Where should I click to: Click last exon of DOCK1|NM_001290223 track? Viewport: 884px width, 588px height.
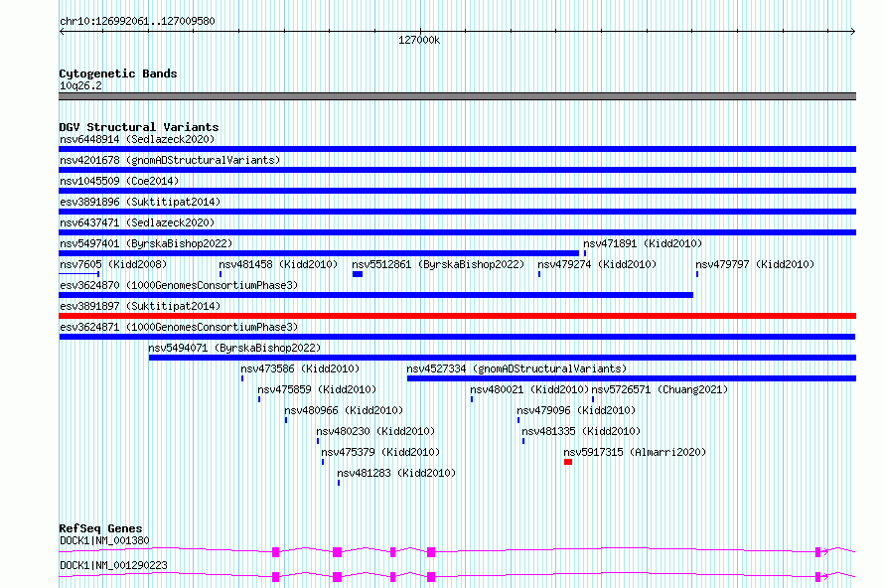818,577
